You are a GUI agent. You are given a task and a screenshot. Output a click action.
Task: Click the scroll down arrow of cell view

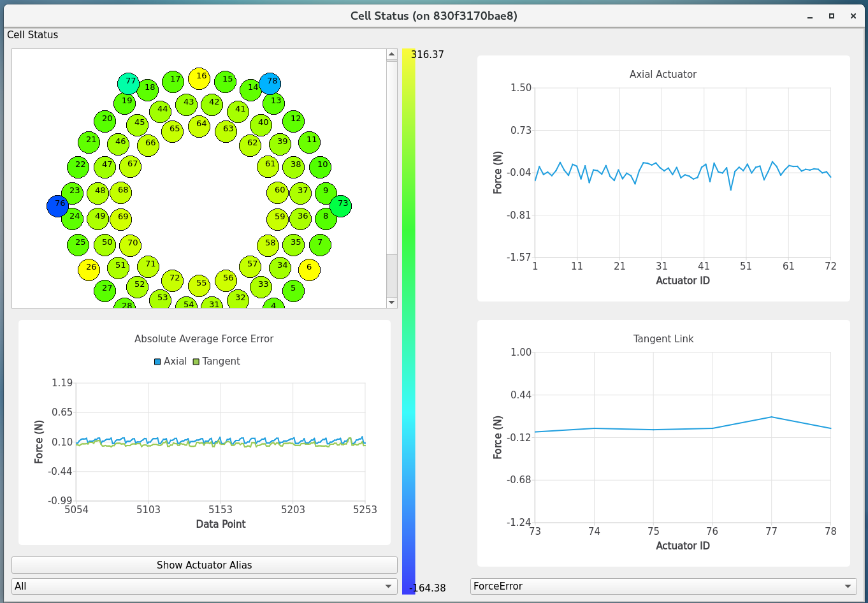coord(392,302)
